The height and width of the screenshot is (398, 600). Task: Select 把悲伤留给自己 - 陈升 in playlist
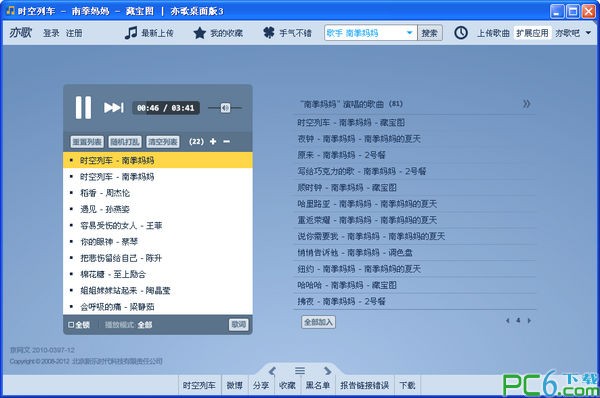click(158, 258)
